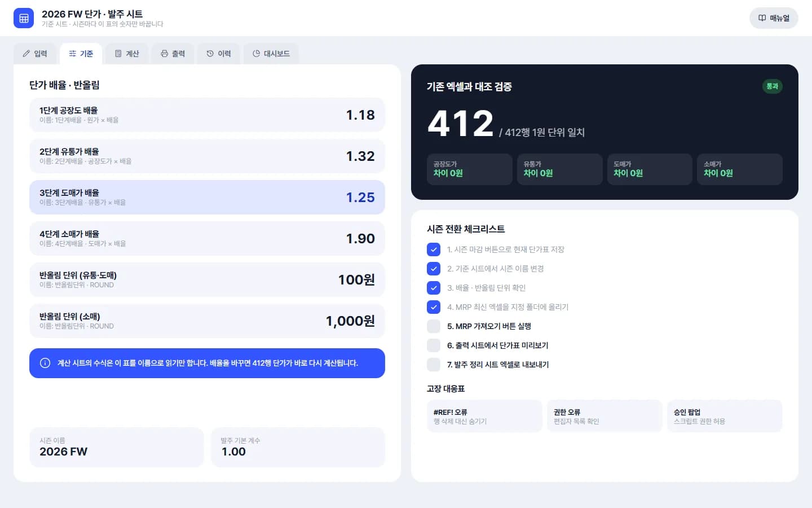Open the 승인 팝업 troubleshooting card
Viewport: 812px width, 508px height.
coord(725,416)
